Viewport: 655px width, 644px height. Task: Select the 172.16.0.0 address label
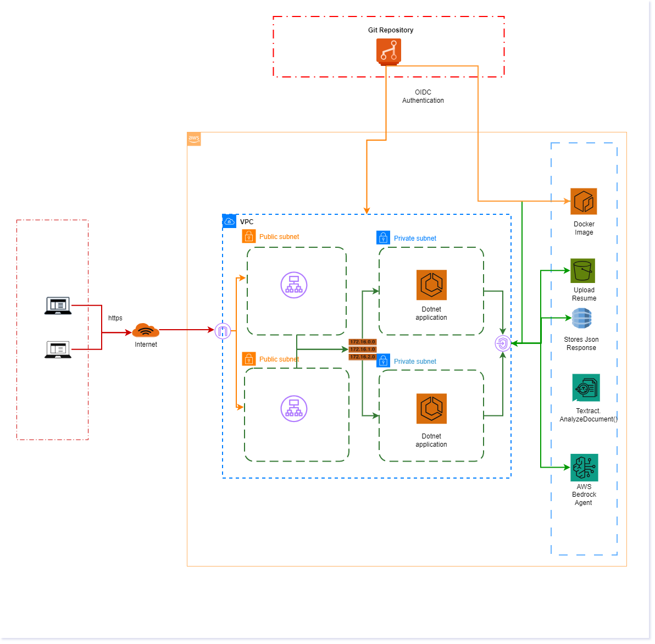coord(363,341)
